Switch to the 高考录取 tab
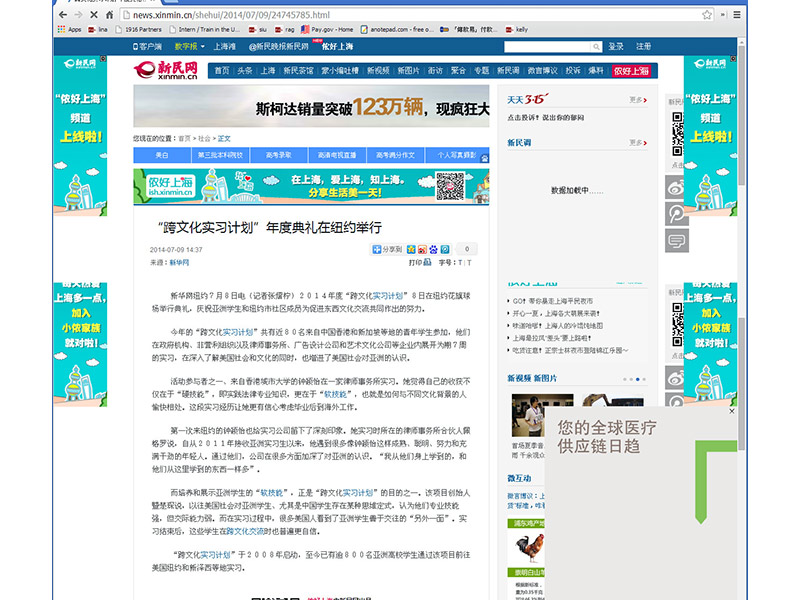 pyautogui.click(x=279, y=155)
